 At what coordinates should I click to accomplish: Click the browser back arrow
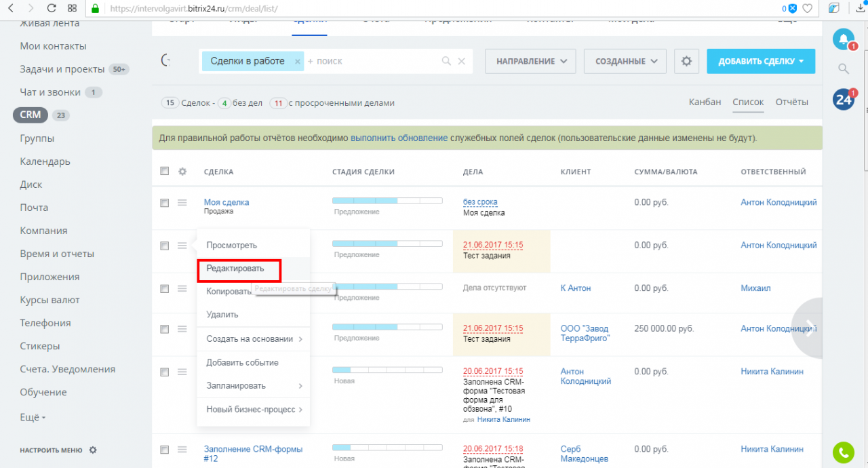[12, 8]
